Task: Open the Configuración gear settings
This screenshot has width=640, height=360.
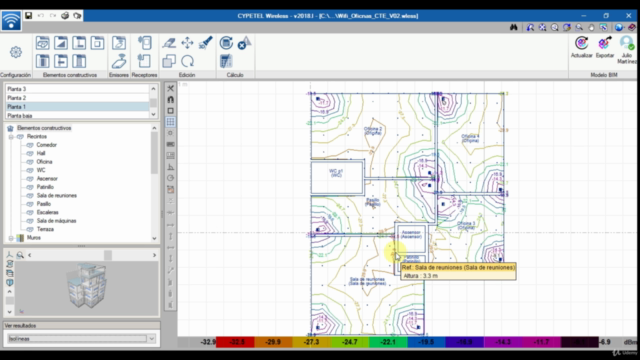Action: (x=16, y=52)
